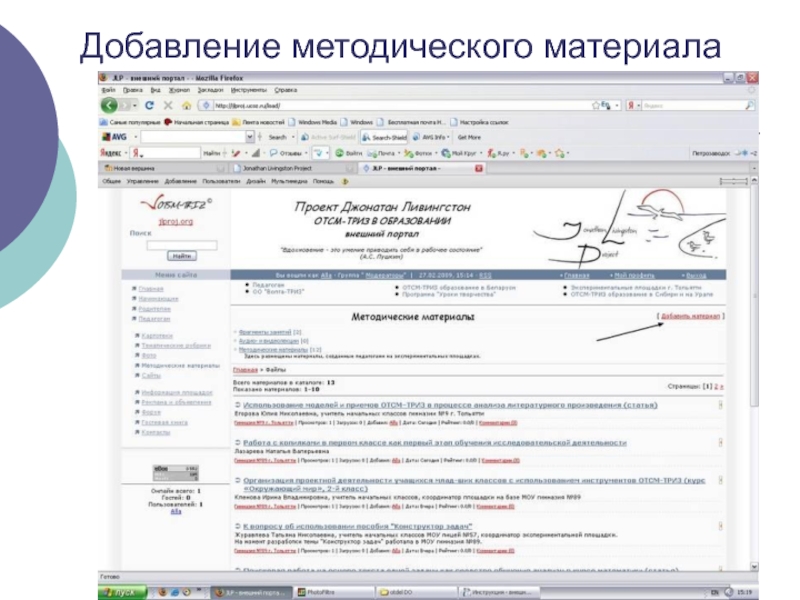Click the AVG logo in toolbar
The image size is (800, 600).
coord(114,137)
